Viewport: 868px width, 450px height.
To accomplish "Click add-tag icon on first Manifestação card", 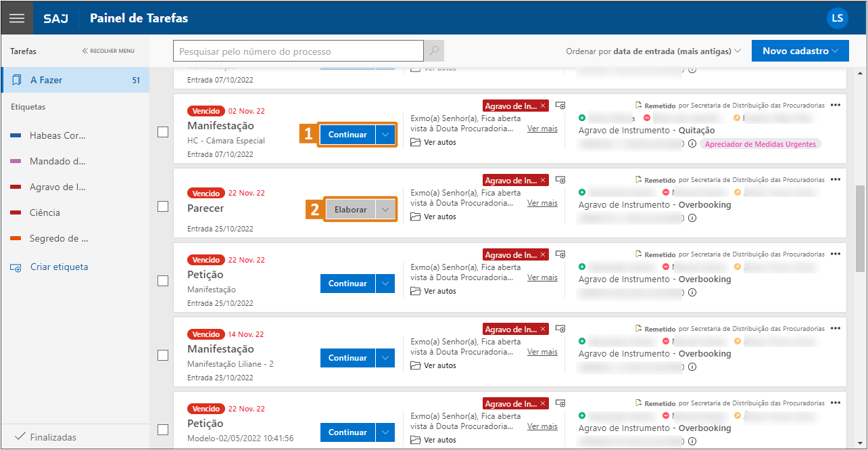I will pyautogui.click(x=560, y=106).
